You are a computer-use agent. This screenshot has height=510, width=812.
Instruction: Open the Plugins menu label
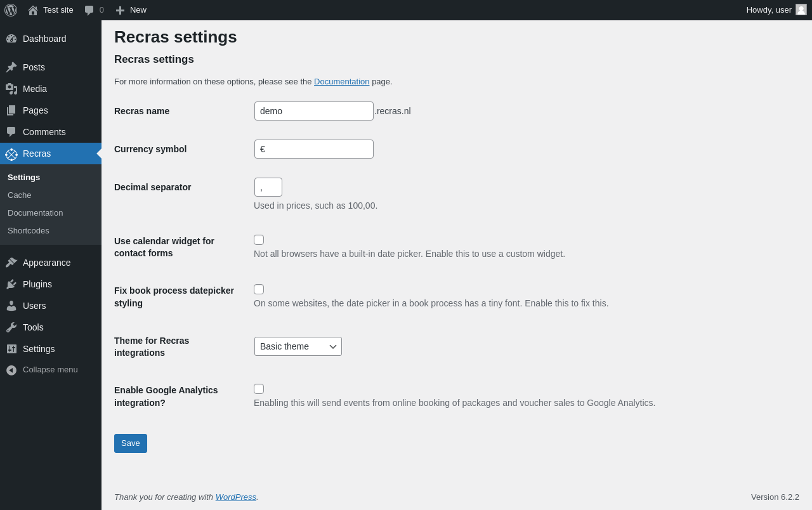37,284
